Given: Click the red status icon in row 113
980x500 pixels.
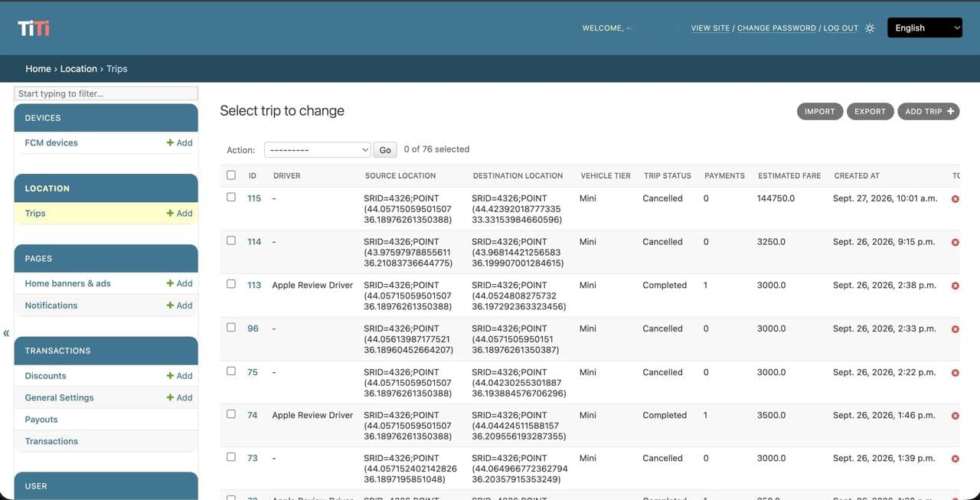Looking at the screenshot, I should 955,286.
